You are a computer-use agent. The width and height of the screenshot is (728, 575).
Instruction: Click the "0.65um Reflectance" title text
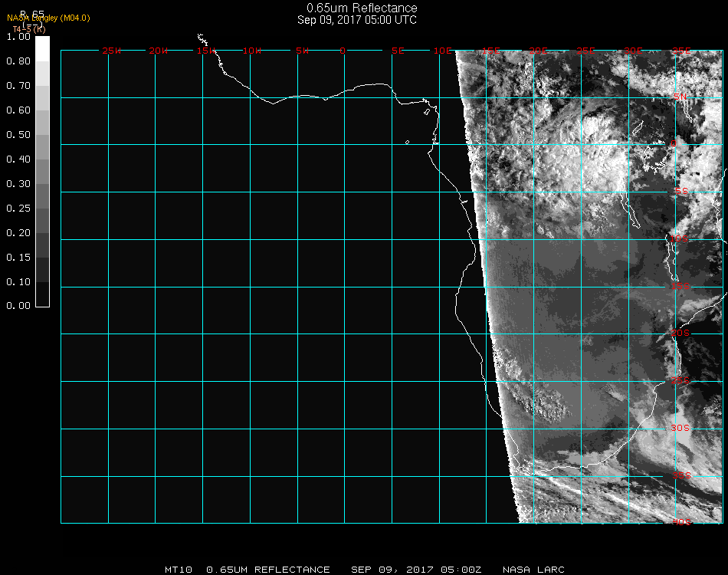tap(362, 8)
